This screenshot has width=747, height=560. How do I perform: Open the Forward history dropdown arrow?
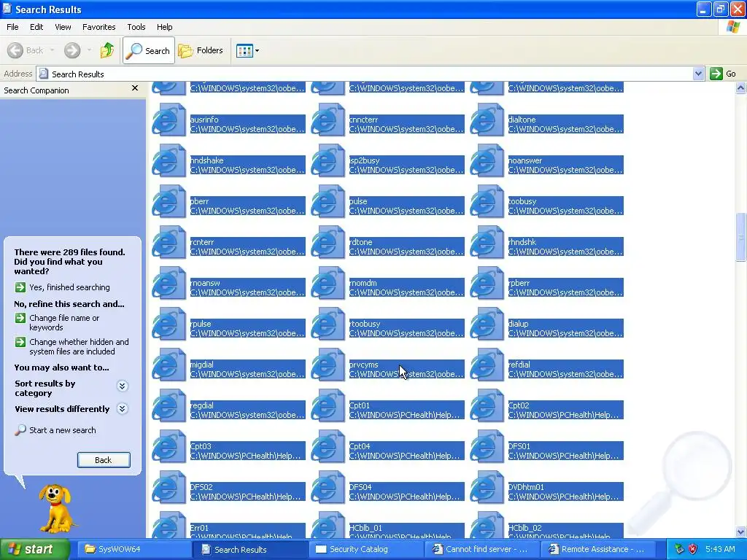point(89,50)
